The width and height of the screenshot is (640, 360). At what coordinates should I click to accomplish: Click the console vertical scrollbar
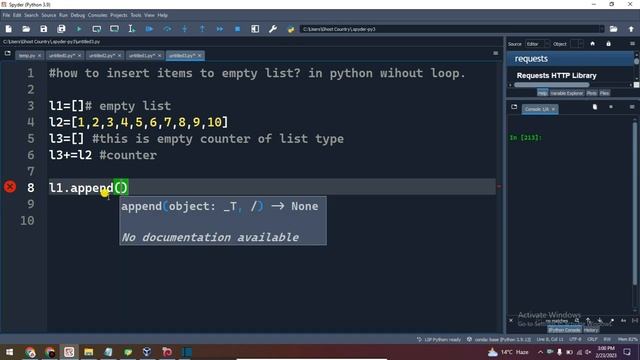[635, 203]
